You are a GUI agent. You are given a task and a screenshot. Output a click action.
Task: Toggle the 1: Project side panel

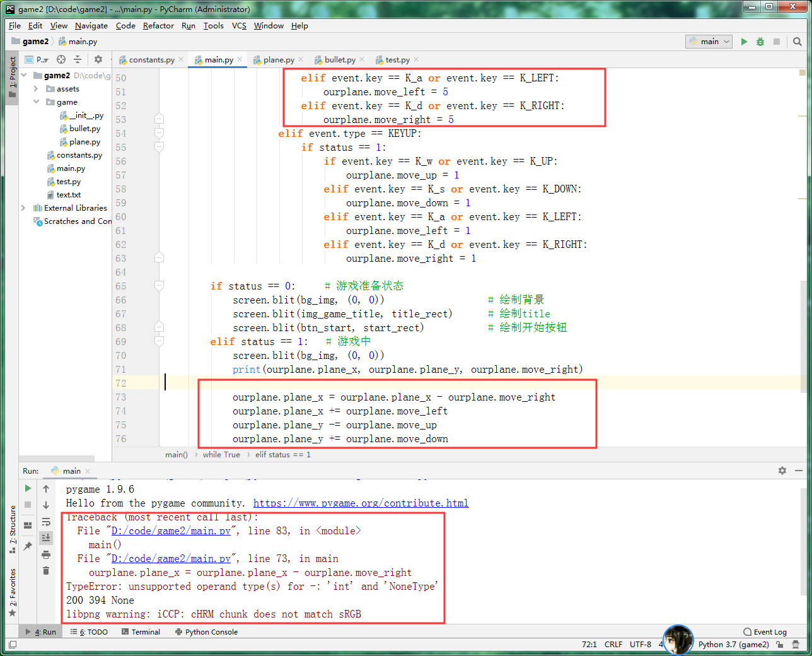pos(13,77)
